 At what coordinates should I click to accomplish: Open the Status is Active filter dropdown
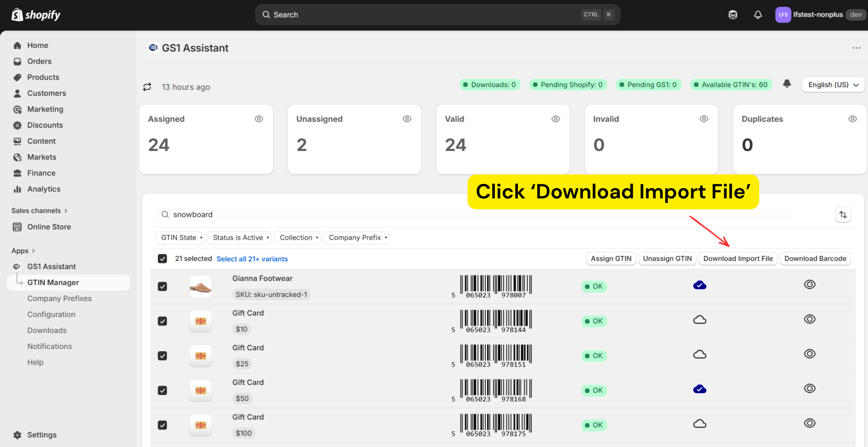click(x=239, y=238)
